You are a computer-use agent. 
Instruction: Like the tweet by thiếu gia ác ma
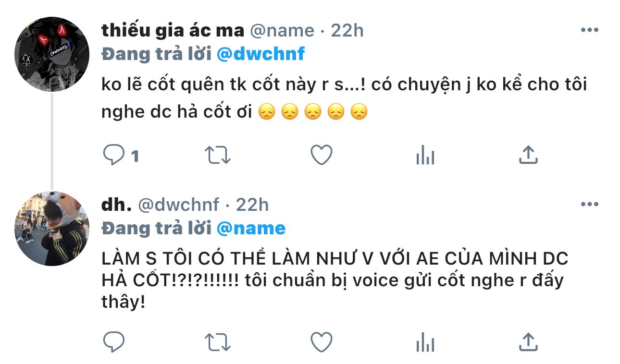coord(322,155)
